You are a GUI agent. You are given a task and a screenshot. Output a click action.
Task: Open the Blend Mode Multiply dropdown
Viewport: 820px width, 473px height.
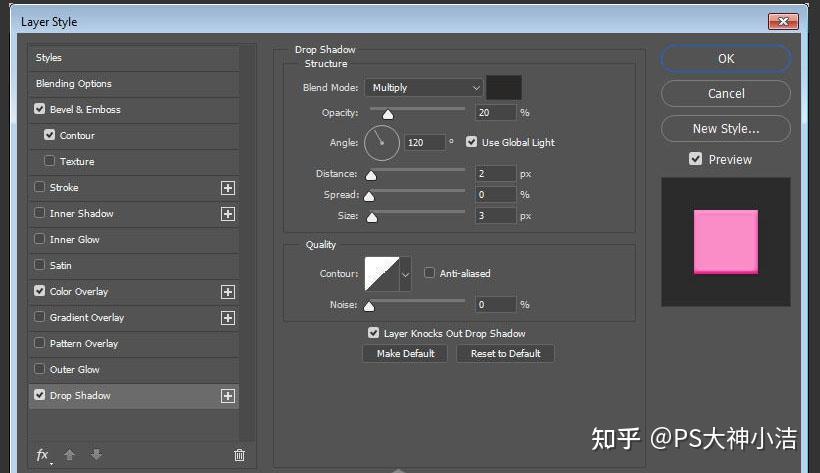tap(424, 87)
